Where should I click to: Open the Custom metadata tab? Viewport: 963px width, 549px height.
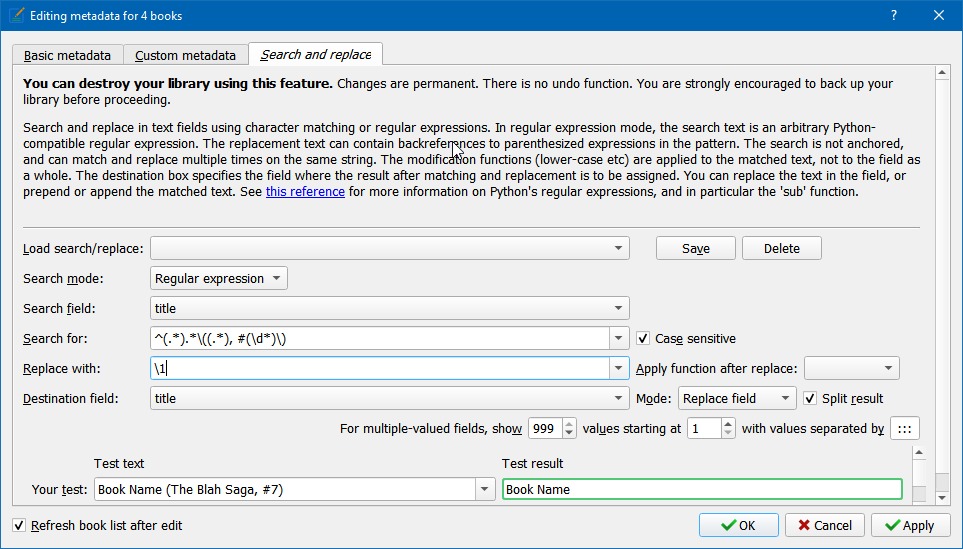click(x=185, y=55)
